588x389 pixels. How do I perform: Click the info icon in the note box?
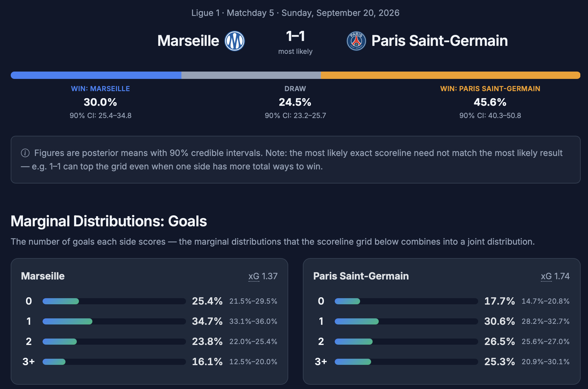[x=25, y=153]
